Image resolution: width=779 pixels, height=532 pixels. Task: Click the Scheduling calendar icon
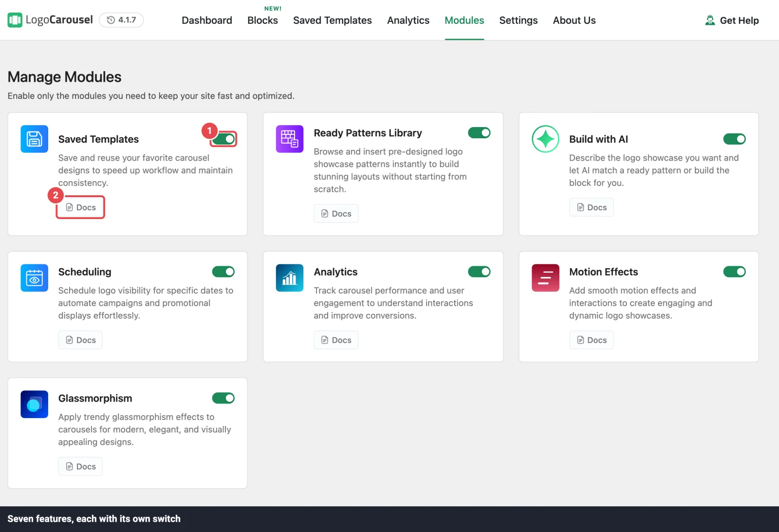34,278
